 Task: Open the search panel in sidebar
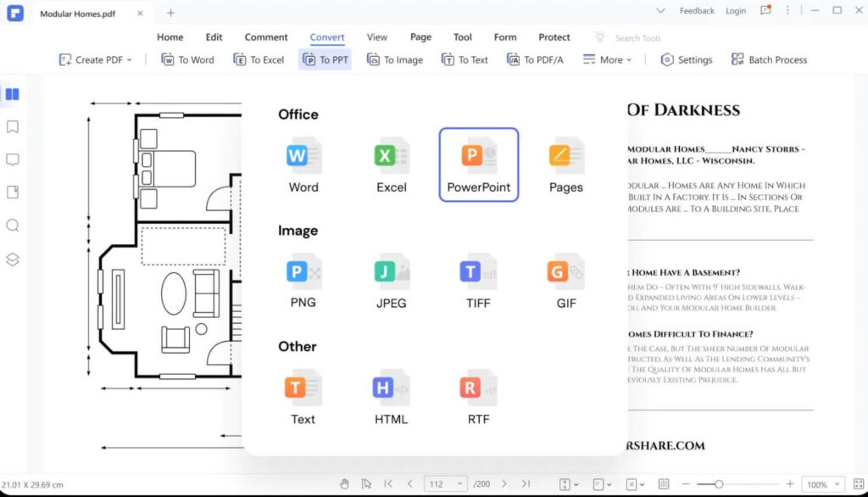(12, 226)
